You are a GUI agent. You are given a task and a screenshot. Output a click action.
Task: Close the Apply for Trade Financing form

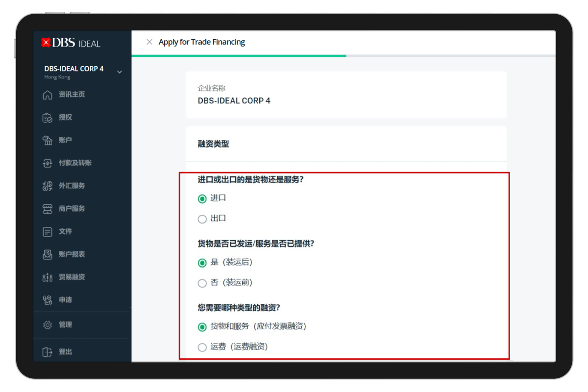pos(149,42)
